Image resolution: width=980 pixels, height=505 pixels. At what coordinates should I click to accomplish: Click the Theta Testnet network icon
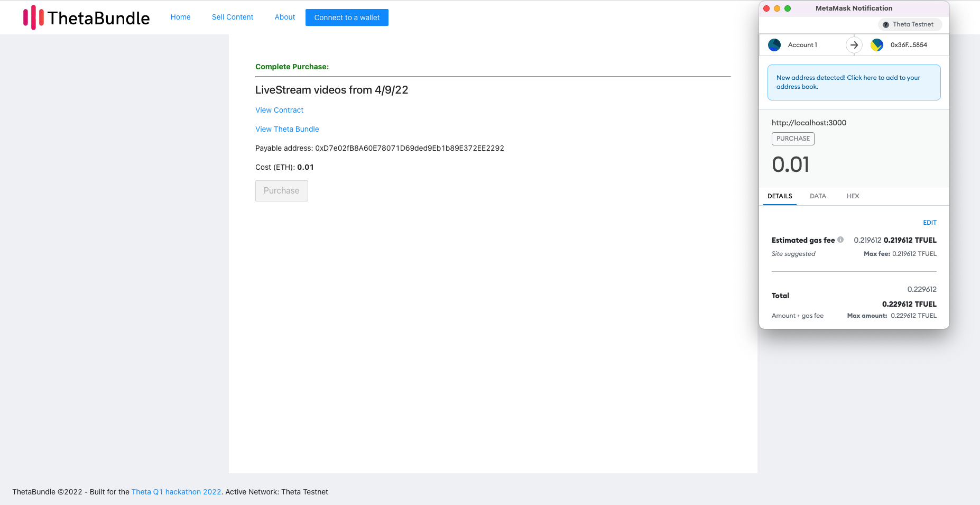pyautogui.click(x=886, y=25)
